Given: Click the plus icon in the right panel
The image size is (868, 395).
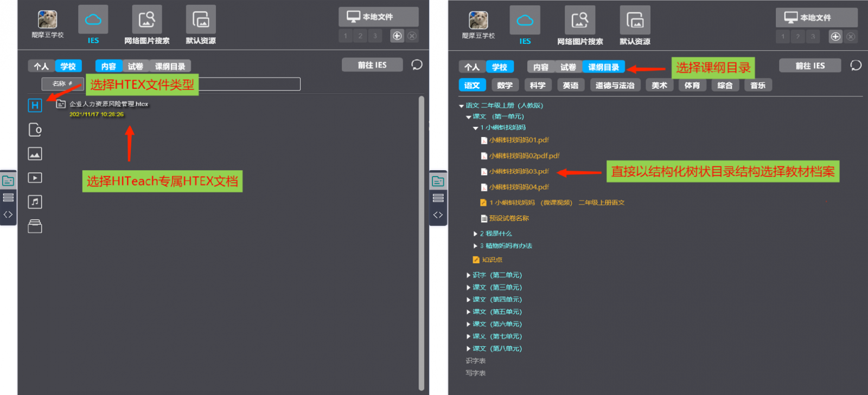Looking at the screenshot, I should click(835, 37).
